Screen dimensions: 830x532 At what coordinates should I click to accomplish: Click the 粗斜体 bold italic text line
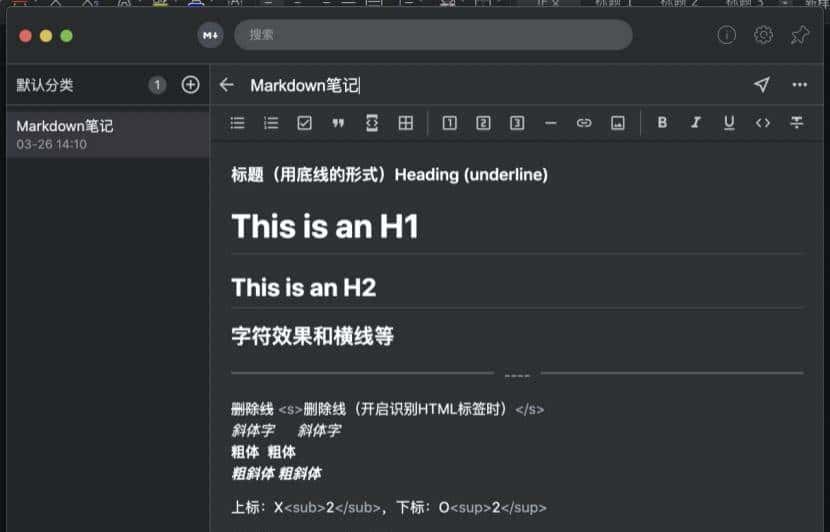tap(276, 473)
